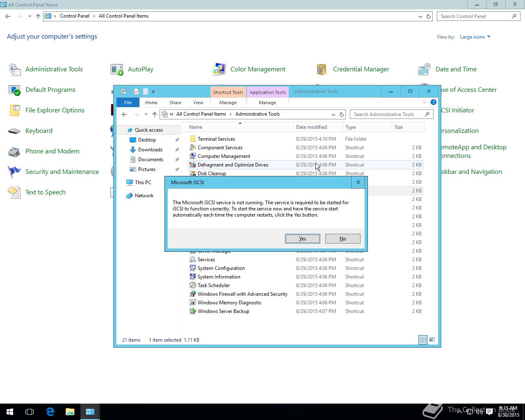Image resolution: width=525 pixels, height=420 pixels.
Task: Close the Microsoft iSCSI dialog
Action: pyautogui.click(x=358, y=182)
